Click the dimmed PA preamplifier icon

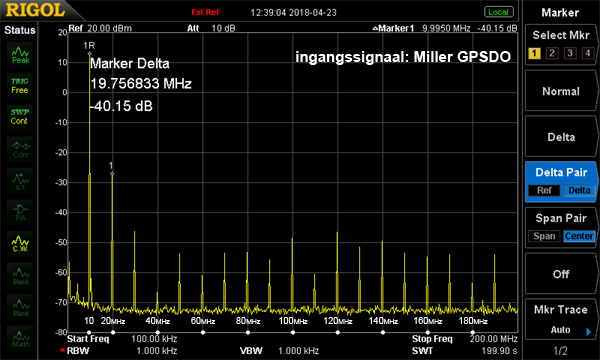point(20,213)
